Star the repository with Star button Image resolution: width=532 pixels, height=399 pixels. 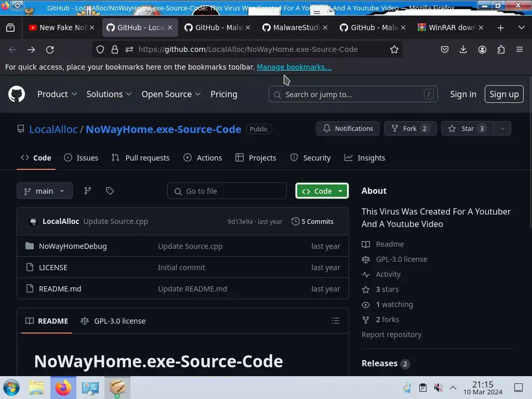468,129
